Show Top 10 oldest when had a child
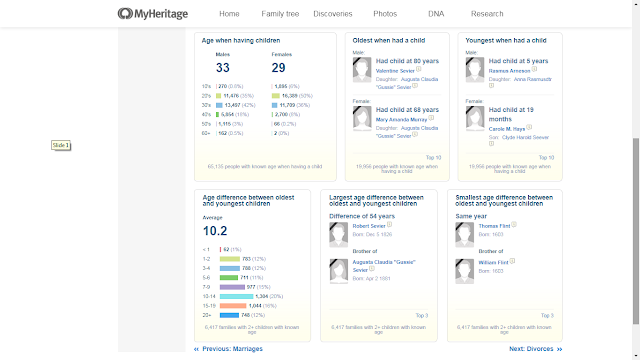Viewport: 640px width, 360px height. 433,158
